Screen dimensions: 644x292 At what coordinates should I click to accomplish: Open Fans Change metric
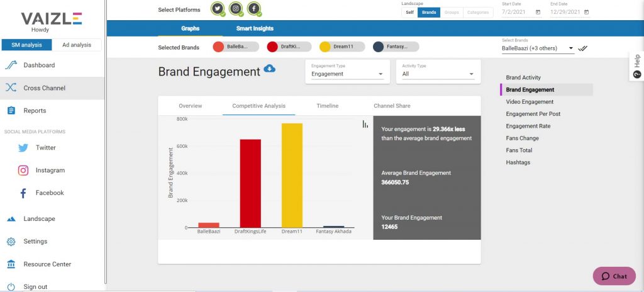[x=522, y=138]
